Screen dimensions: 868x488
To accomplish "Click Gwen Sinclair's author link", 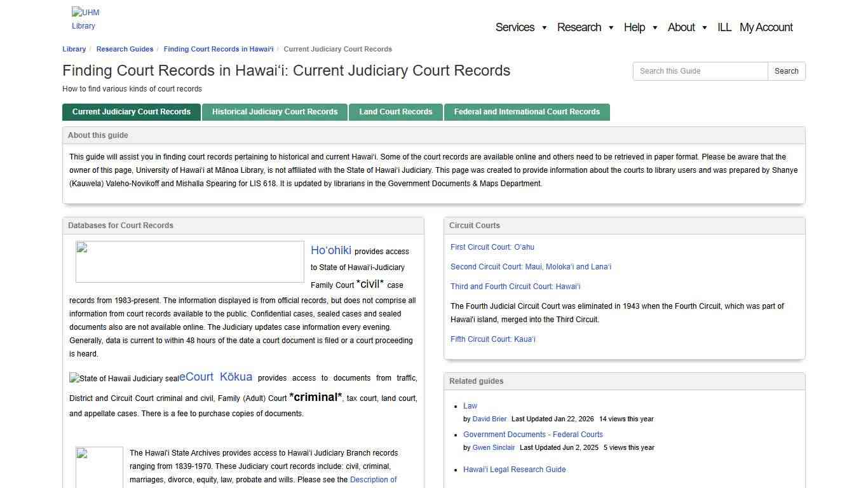I will [494, 447].
